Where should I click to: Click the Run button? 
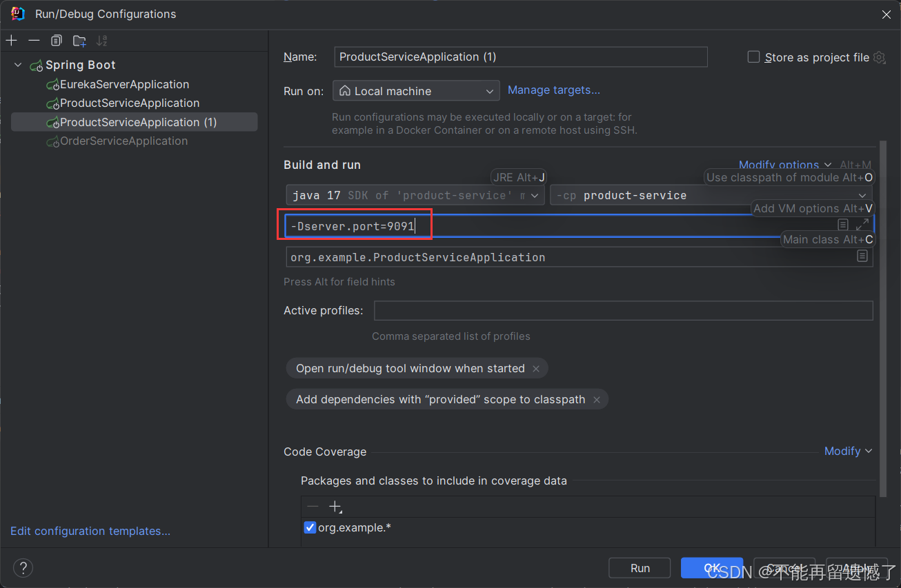pos(640,568)
